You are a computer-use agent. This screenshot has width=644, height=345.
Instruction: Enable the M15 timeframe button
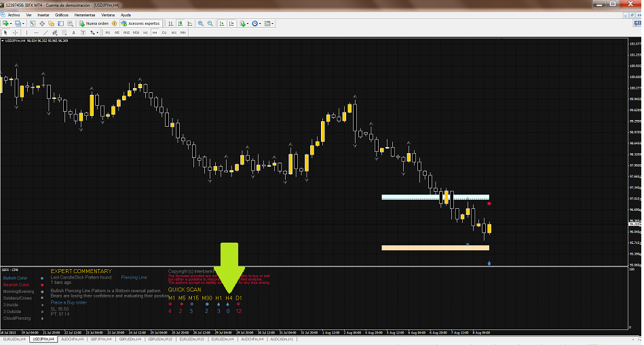click(x=126, y=32)
